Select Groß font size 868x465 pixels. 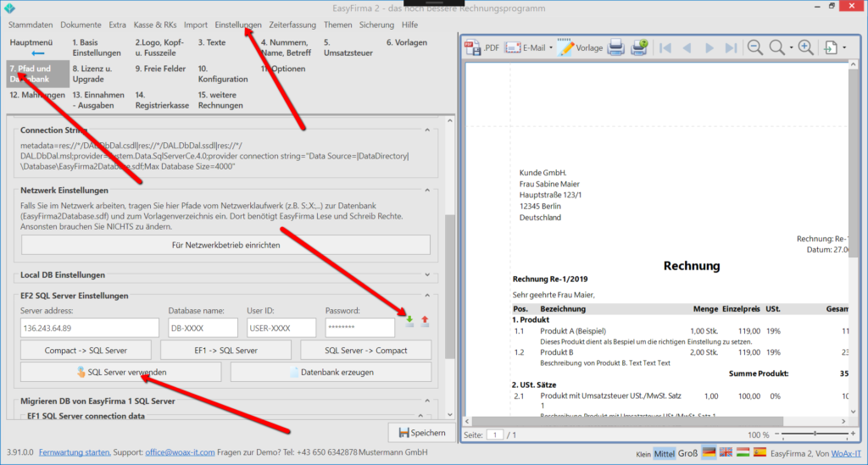point(688,453)
